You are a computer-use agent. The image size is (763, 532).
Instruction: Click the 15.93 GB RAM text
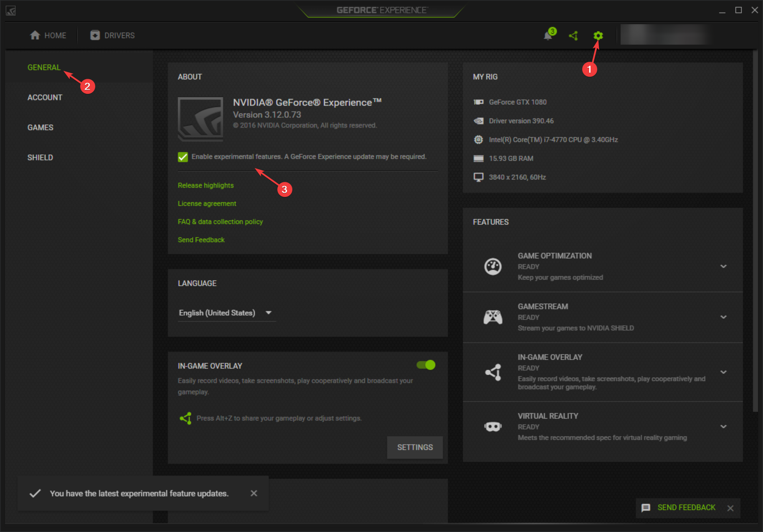[x=511, y=159]
